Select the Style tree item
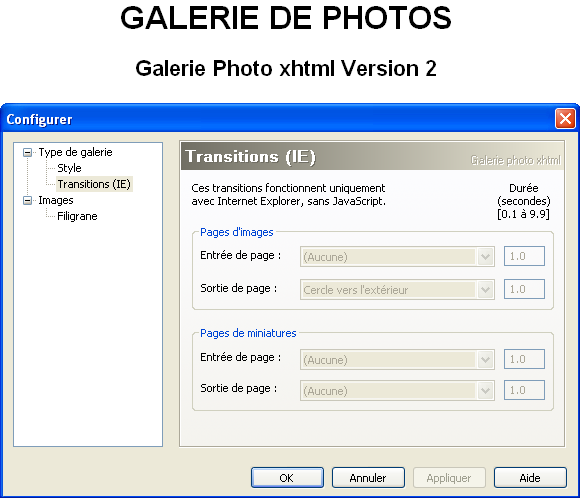The height and width of the screenshot is (498, 580). [69, 168]
